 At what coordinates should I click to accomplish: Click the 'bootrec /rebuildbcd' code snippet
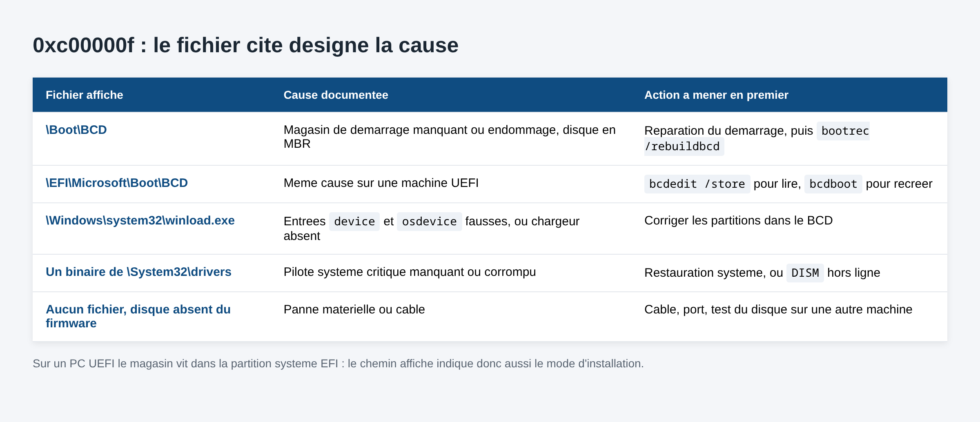pos(757,139)
